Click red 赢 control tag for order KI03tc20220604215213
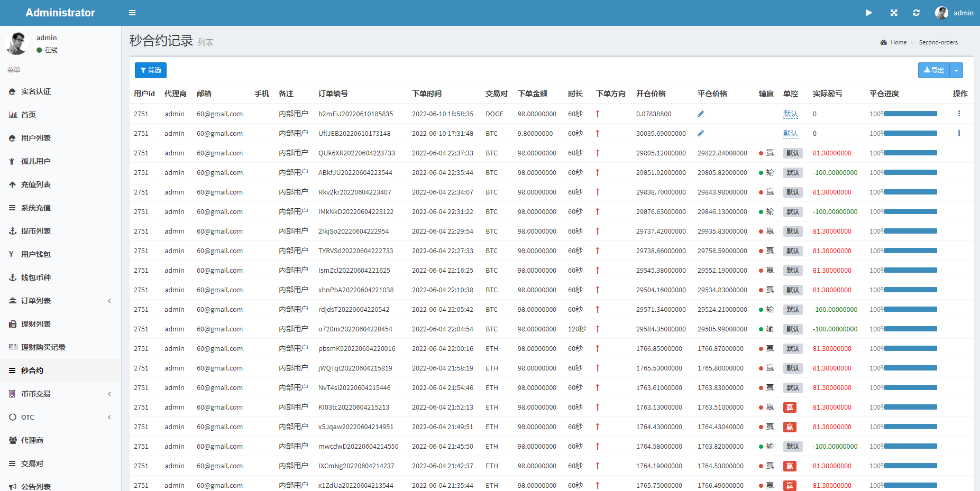Image resolution: width=980 pixels, height=491 pixels. coord(790,407)
